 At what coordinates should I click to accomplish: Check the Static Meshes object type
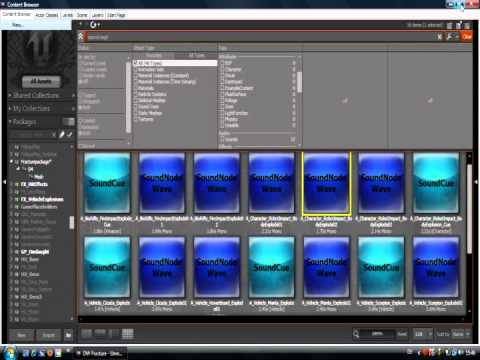tap(136, 113)
